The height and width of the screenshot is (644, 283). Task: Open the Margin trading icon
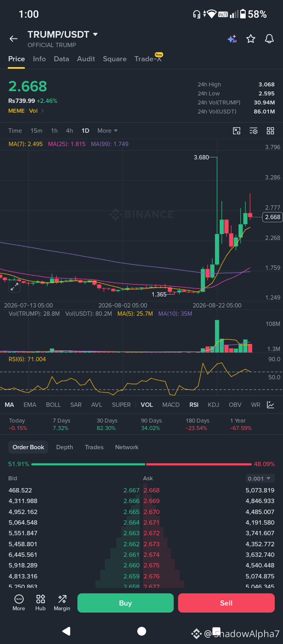pos(62,603)
